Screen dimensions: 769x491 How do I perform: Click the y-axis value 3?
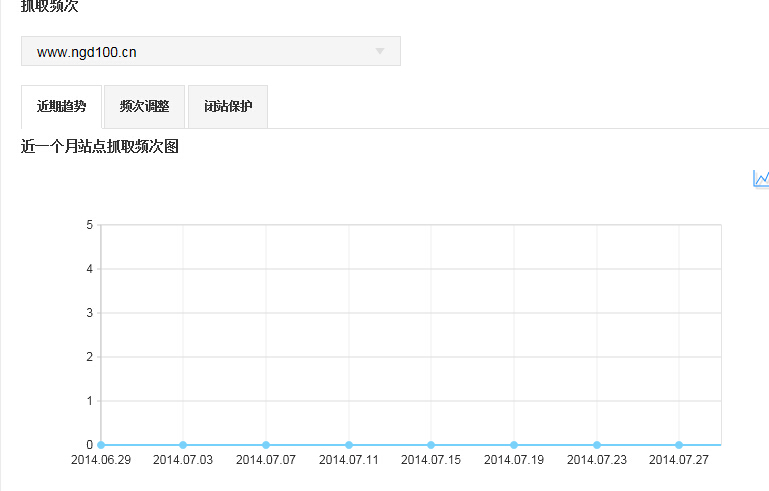[x=89, y=313]
